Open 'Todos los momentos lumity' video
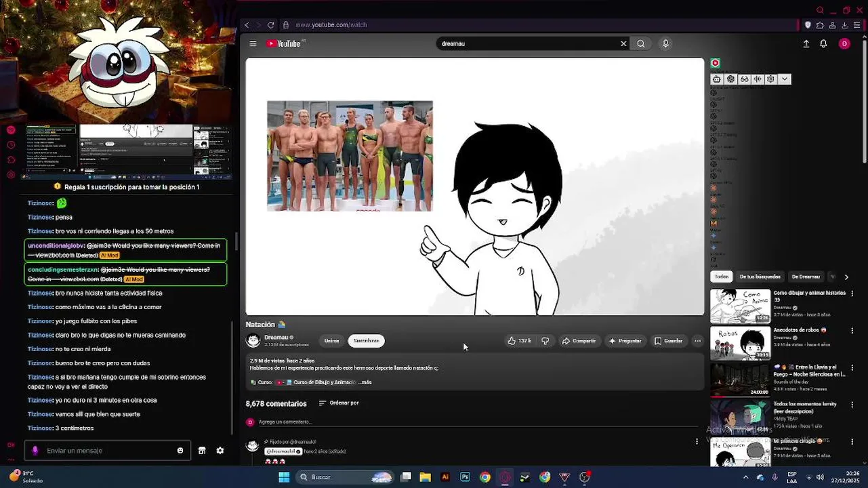The image size is (868, 488). coord(740,417)
